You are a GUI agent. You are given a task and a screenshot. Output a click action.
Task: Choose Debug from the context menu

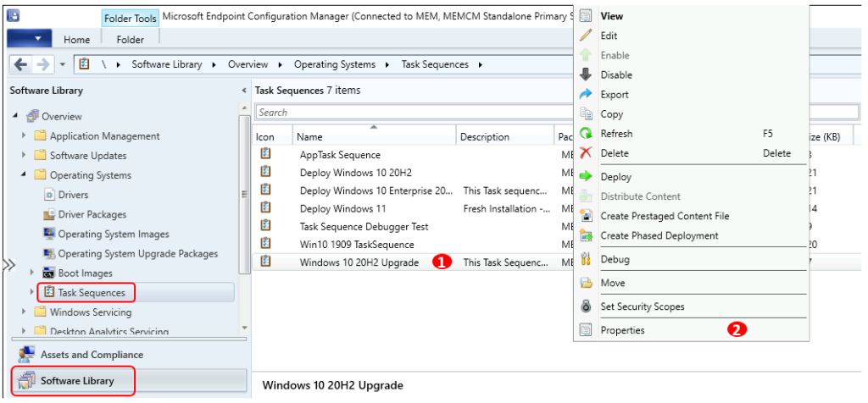(x=615, y=259)
